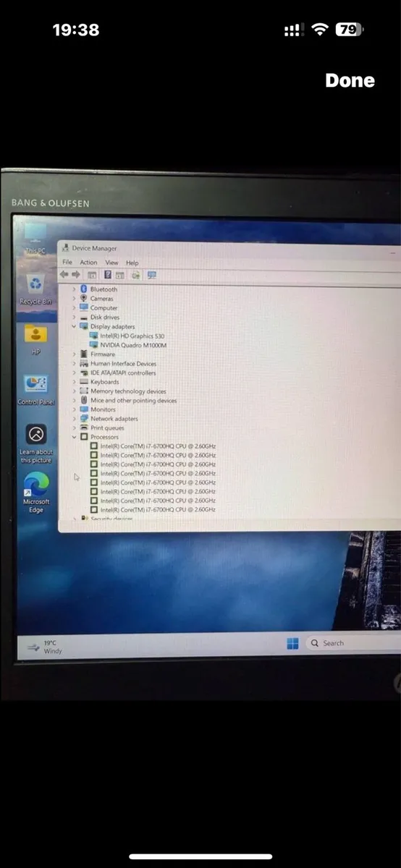Select the Monitors category icon
Viewport: 401px width, 868px height.
[84, 409]
